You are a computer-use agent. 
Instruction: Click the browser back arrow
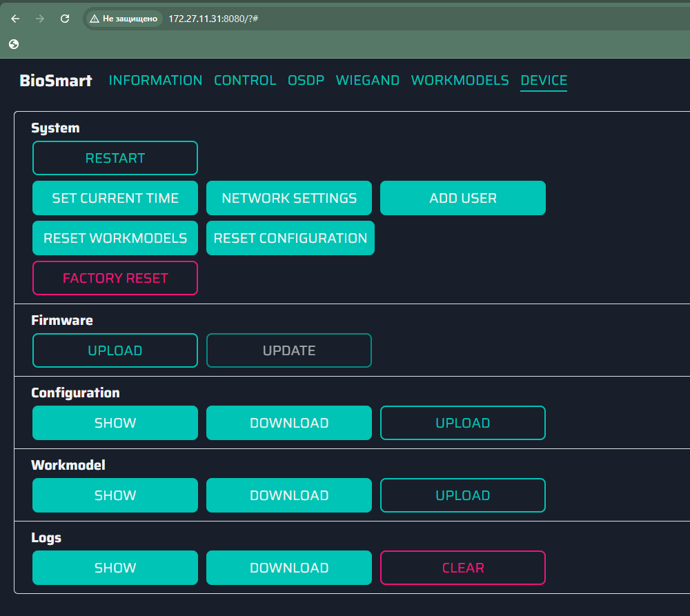pos(15,19)
